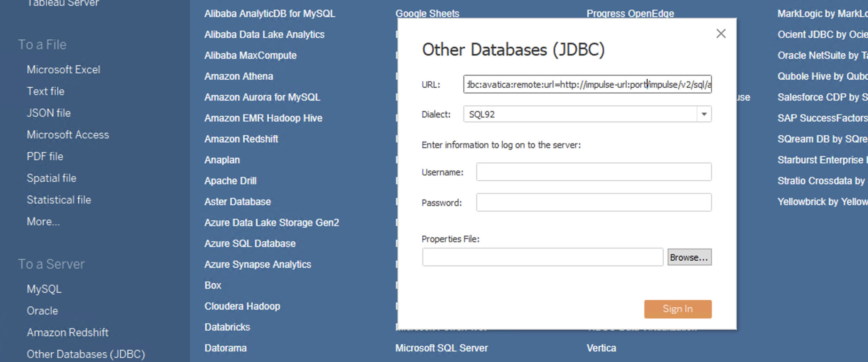
Task: Open the Dialect dropdown arrow
Action: click(x=704, y=114)
